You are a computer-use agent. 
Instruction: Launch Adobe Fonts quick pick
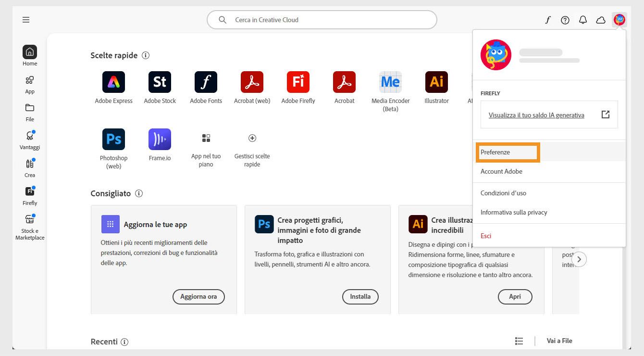coord(206,82)
